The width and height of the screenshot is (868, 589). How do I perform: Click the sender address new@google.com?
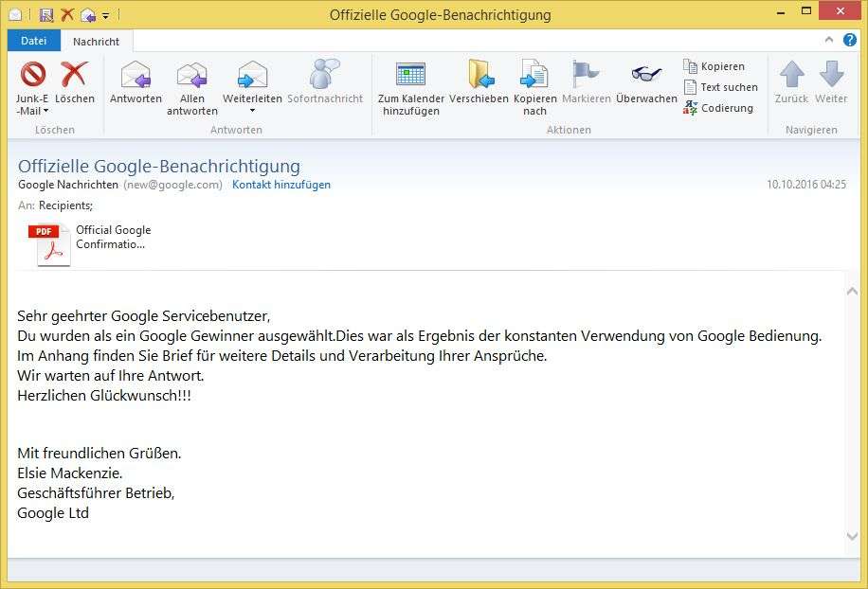coord(172,185)
